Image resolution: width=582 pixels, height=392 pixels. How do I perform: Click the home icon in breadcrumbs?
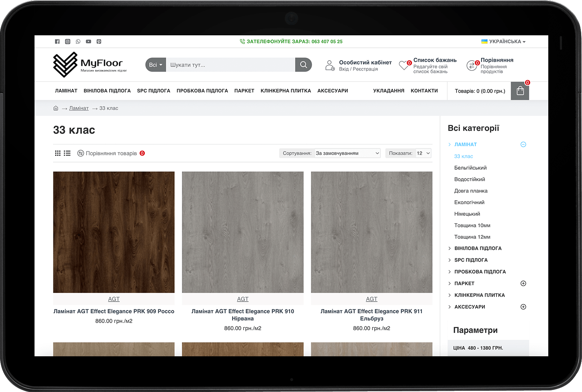56,108
